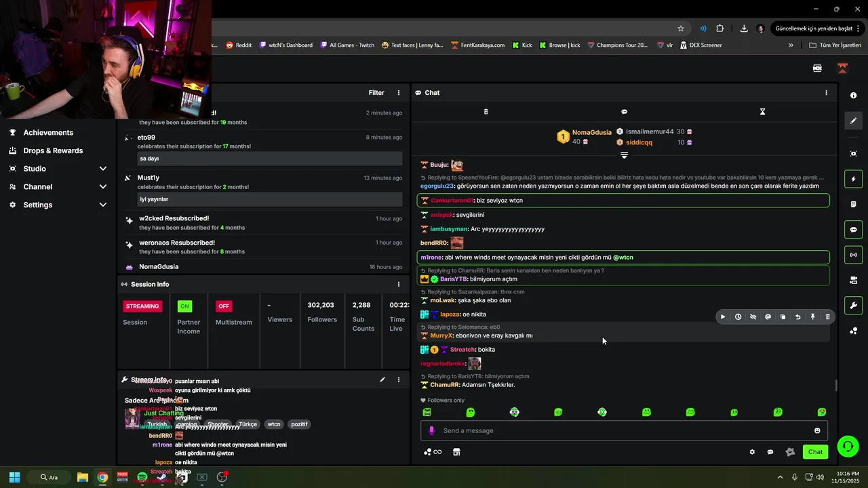Click the OFF Multistream badge
This screenshot has height=488, width=868.
pyautogui.click(x=224, y=306)
